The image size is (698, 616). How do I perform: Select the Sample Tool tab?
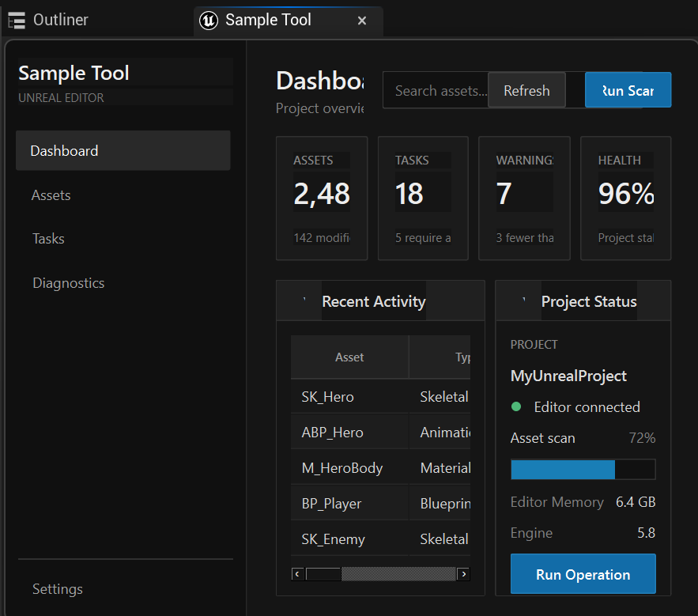tap(288, 21)
